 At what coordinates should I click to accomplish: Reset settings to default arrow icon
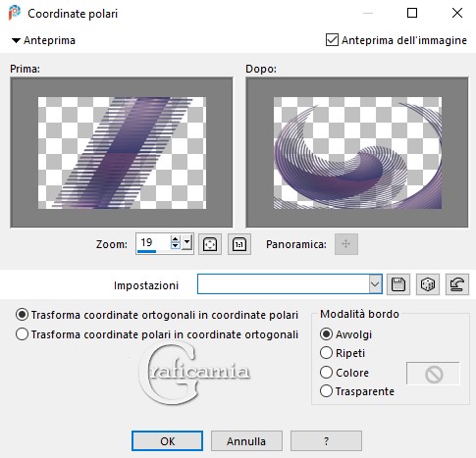pyautogui.click(x=457, y=284)
